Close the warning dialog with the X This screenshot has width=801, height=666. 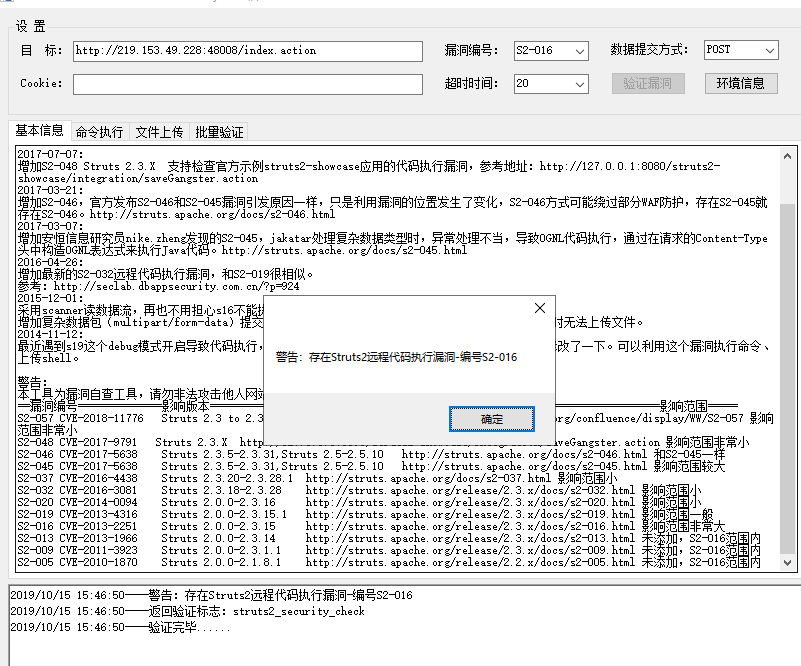(x=539, y=308)
